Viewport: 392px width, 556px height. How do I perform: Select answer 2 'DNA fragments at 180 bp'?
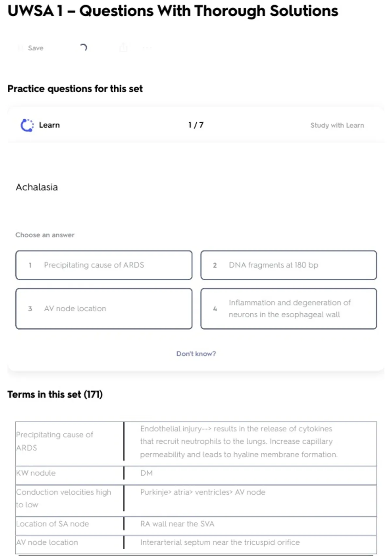pos(289,265)
